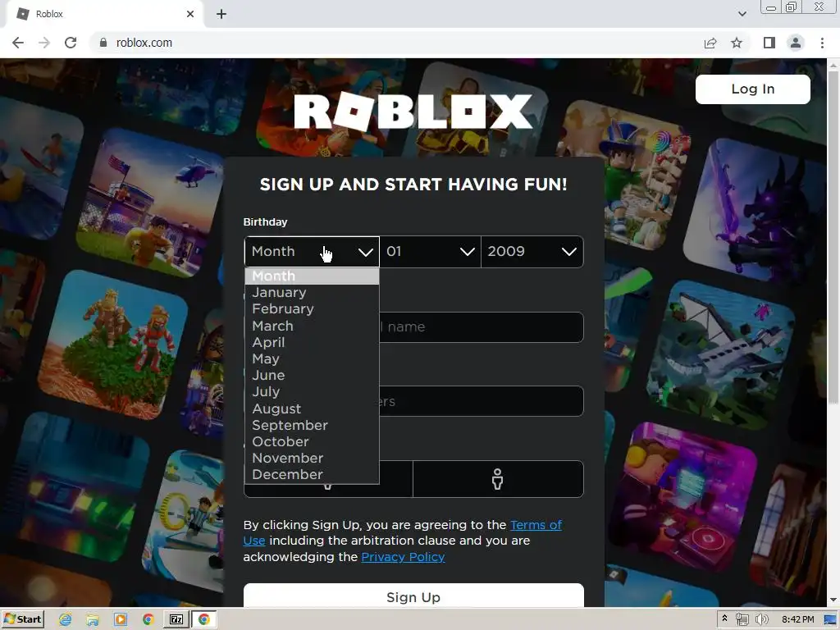Go back using browser back arrow

(x=18, y=43)
